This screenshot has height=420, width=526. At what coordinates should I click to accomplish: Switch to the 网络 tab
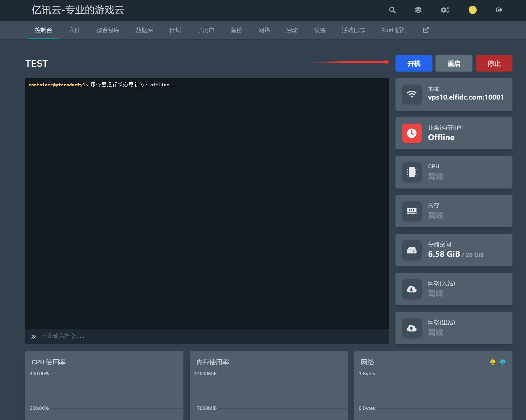tap(264, 30)
